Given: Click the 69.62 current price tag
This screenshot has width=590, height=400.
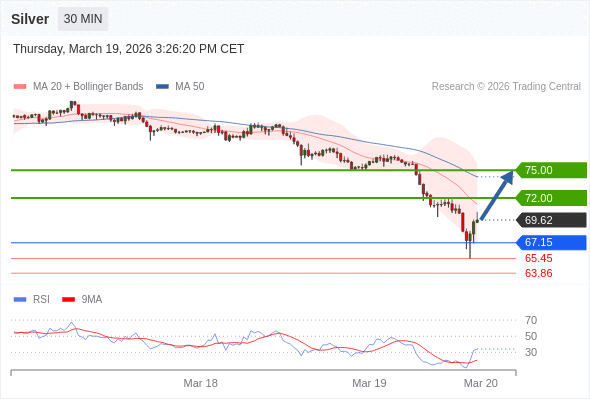Looking at the screenshot, I should (x=551, y=220).
